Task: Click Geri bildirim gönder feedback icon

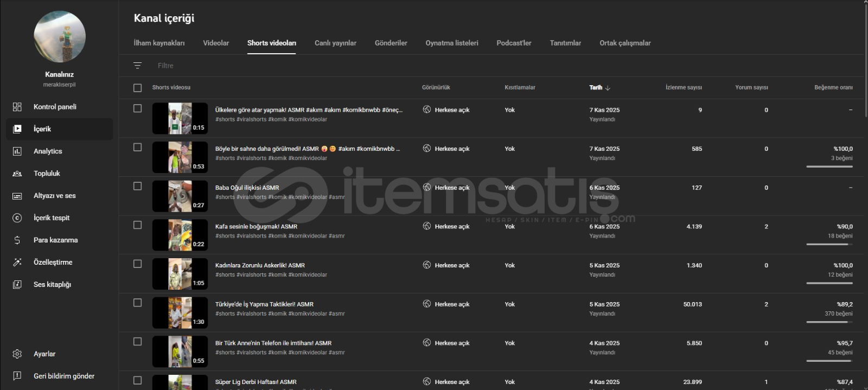Action: click(x=17, y=376)
